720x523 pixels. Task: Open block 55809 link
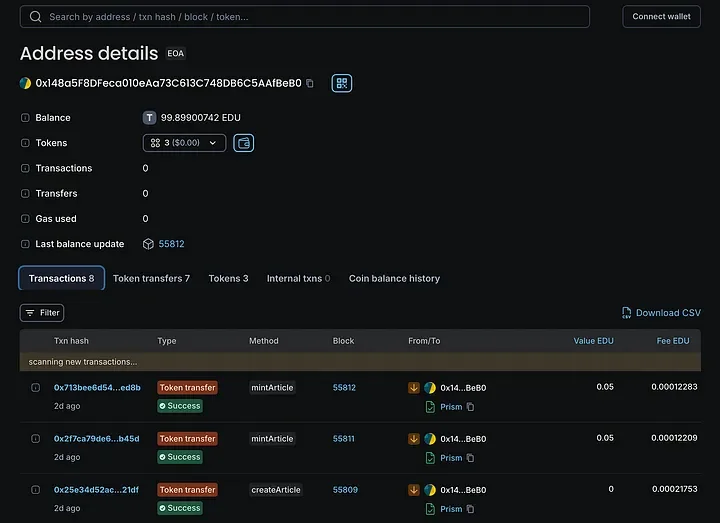coord(345,489)
